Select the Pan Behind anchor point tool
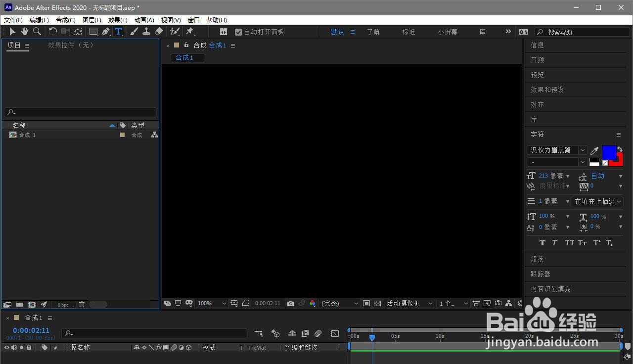Viewport: 633px width, 364px height. tap(78, 32)
